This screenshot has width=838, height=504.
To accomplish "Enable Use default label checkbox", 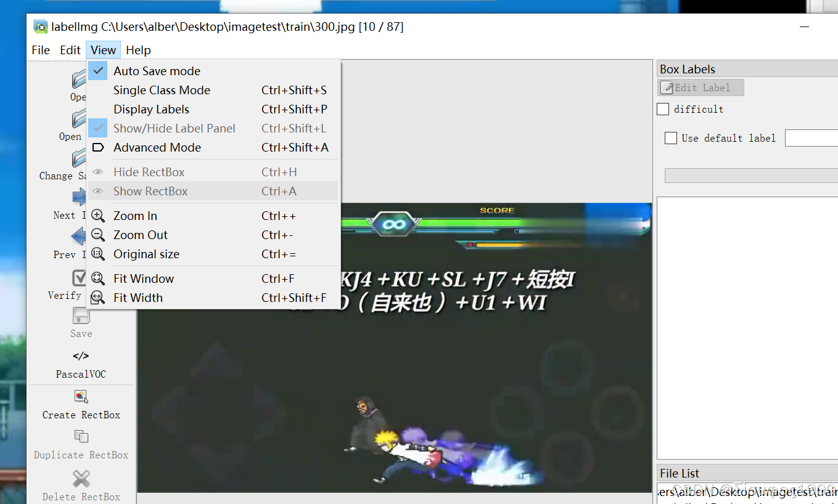I will pyautogui.click(x=671, y=138).
